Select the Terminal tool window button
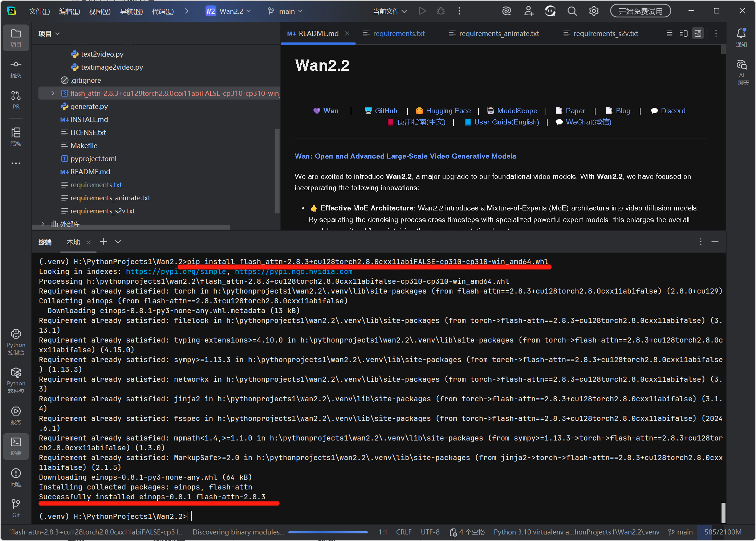The image size is (756, 541). tap(16, 446)
